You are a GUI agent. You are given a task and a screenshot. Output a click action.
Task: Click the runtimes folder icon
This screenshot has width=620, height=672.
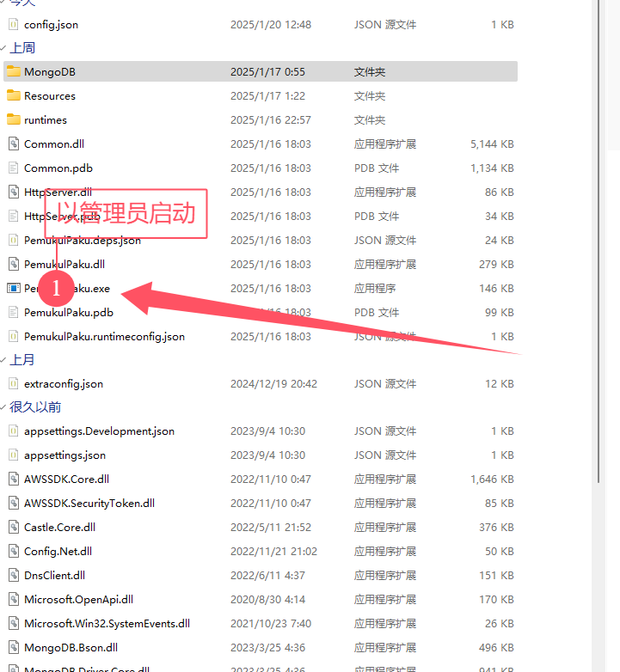coord(13,119)
